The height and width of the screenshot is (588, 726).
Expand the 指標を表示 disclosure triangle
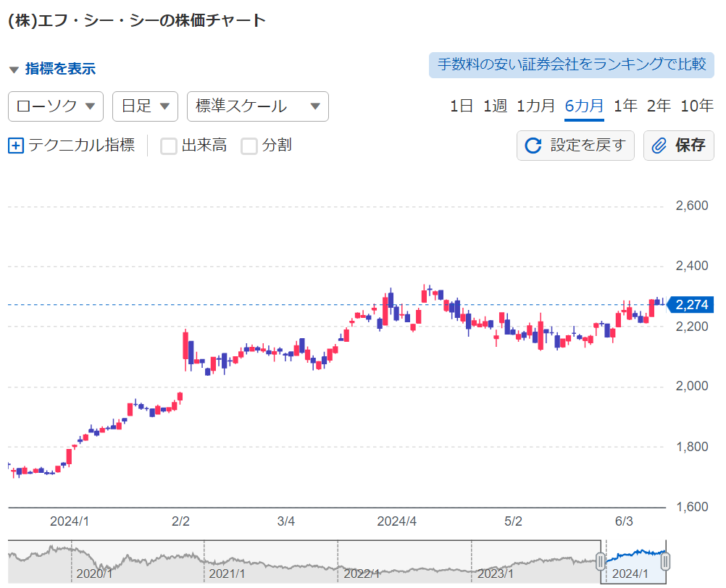coord(14,70)
